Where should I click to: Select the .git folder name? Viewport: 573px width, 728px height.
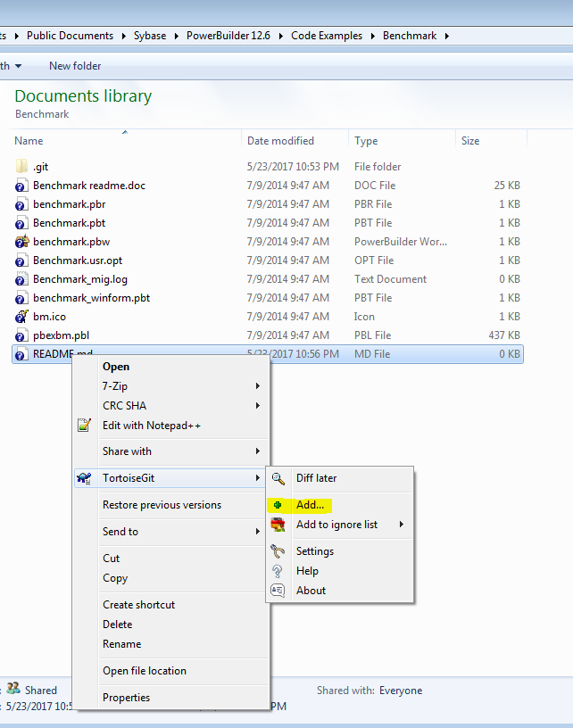(x=40, y=167)
